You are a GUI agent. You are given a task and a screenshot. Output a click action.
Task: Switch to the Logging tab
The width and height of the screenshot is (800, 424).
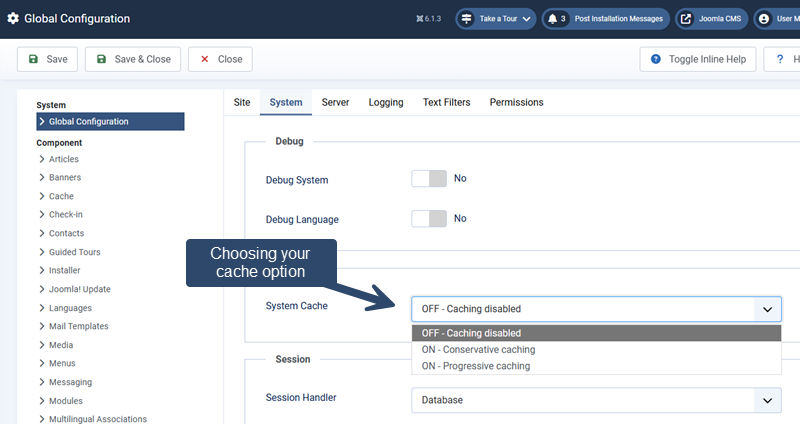pyautogui.click(x=386, y=102)
